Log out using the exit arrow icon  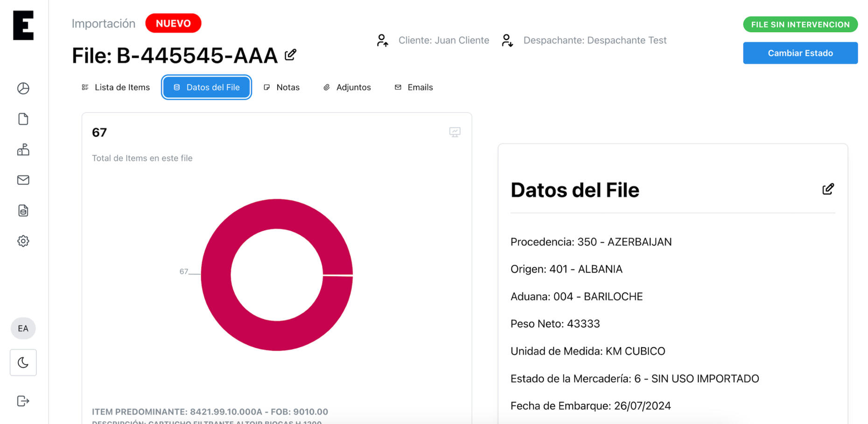point(23,401)
